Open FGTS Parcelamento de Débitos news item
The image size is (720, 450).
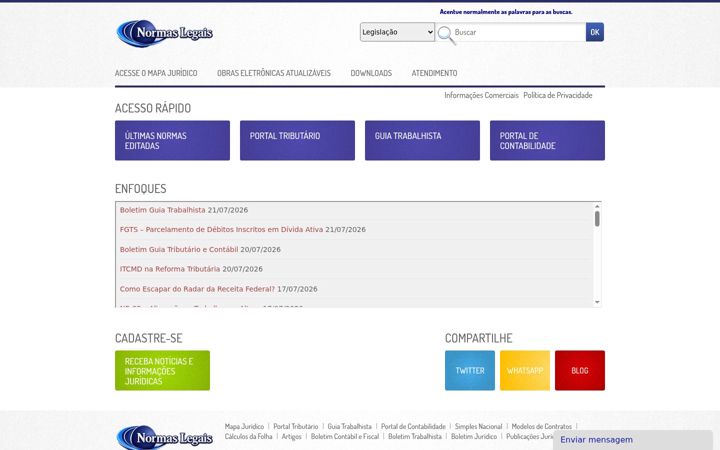[x=221, y=230]
